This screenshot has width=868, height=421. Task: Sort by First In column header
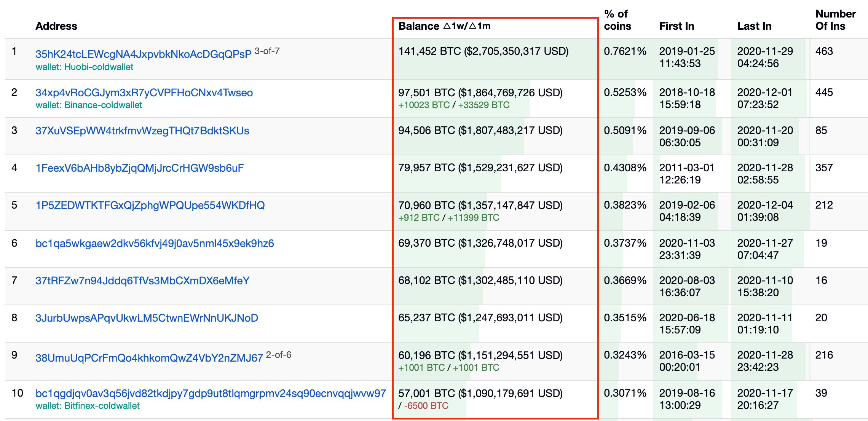tap(677, 26)
